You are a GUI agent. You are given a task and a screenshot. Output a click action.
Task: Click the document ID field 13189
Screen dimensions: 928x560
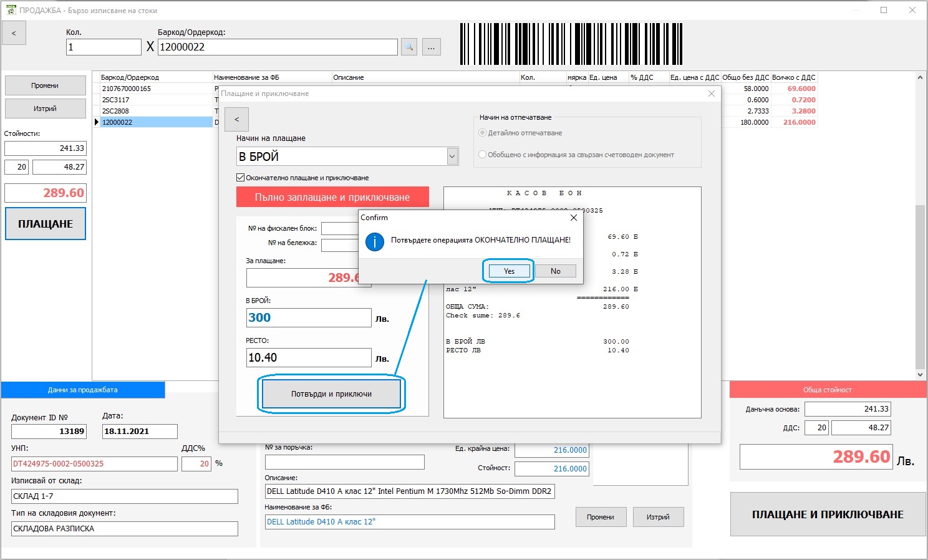pyautogui.click(x=49, y=432)
